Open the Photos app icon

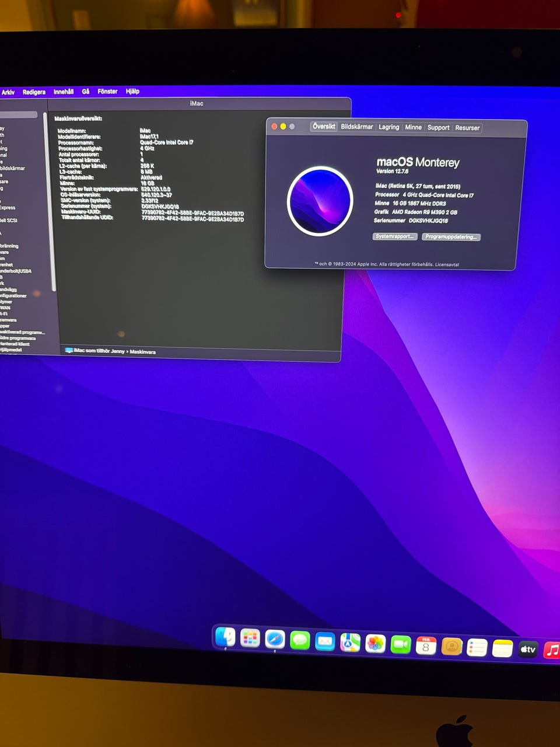tap(375, 644)
